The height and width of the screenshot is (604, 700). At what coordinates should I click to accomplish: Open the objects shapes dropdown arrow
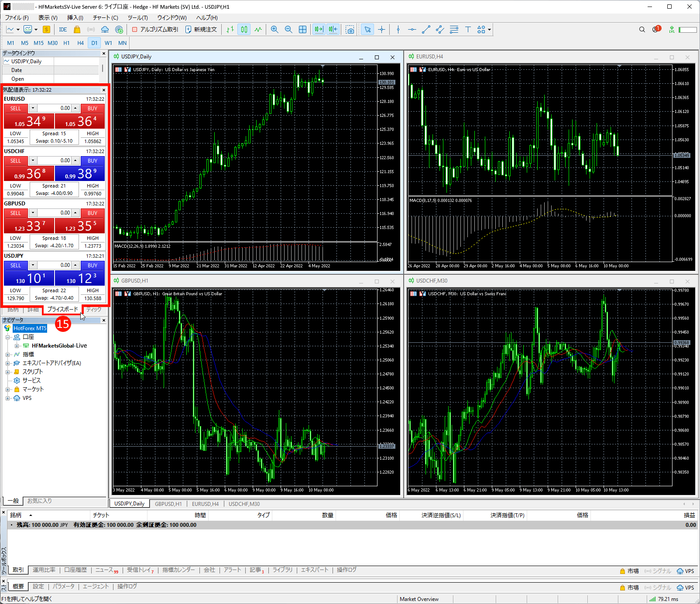click(490, 30)
